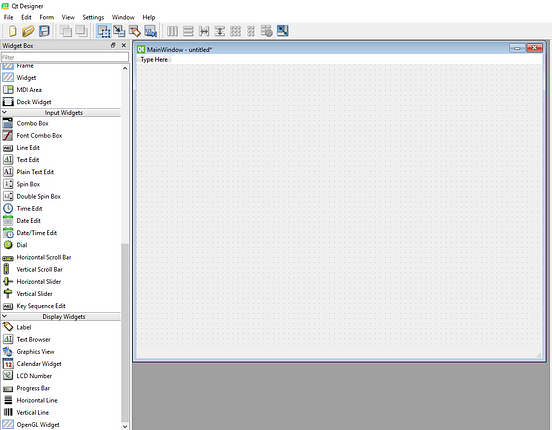Click Lay Out Horizontally toolbar icon
Image resolution: width=552 pixels, height=430 pixels.
click(172, 31)
